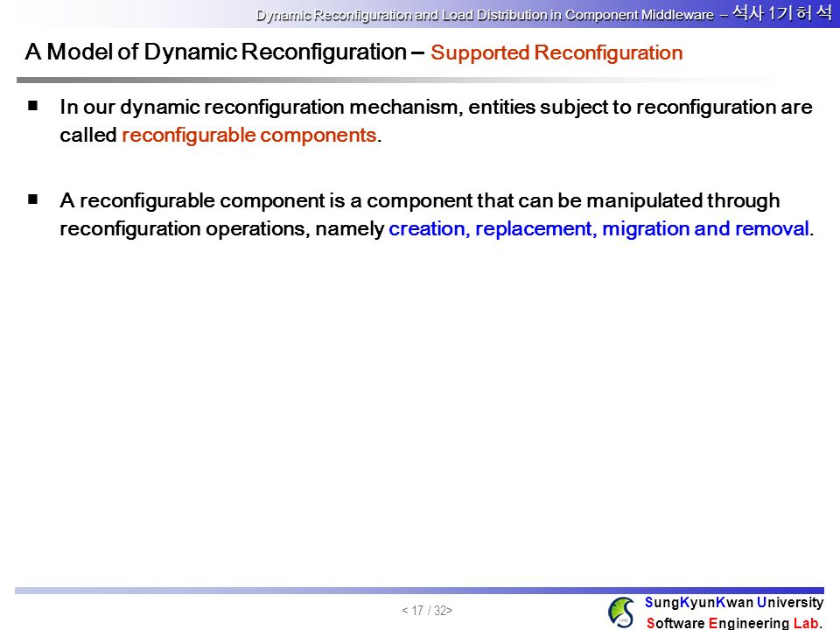Click the blue text "creation, replacement, migration and removal"
840x630 pixels.
[x=598, y=228]
